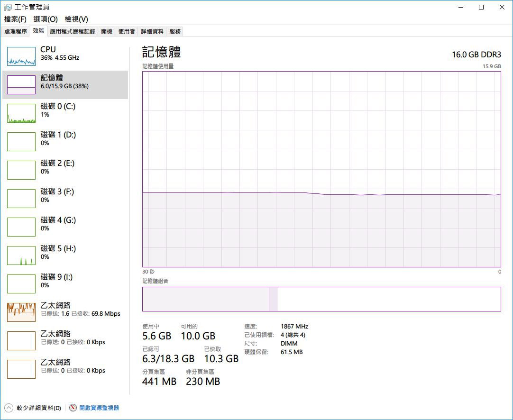Minimize the 工作管理員 window
The height and width of the screenshot is (420, 513).
(x=461, y=7)
